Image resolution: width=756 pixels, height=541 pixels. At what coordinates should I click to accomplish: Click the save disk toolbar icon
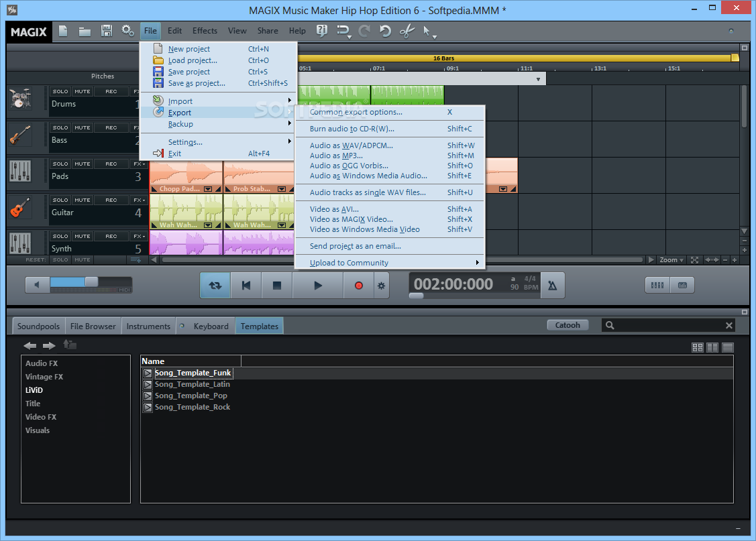click(x=107, y=31)
